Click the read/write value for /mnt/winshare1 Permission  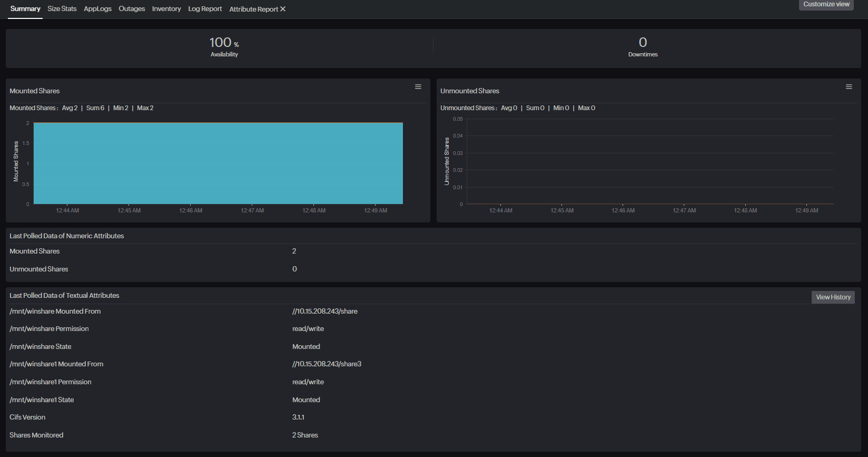(x=308, y=382)
